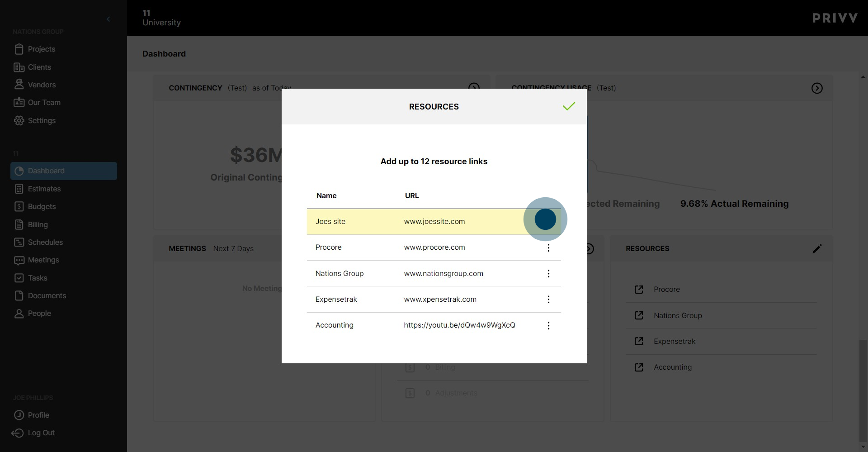Click the Vendors person icon
Screen dimensions: 868x452
click(x=19, y=84)
